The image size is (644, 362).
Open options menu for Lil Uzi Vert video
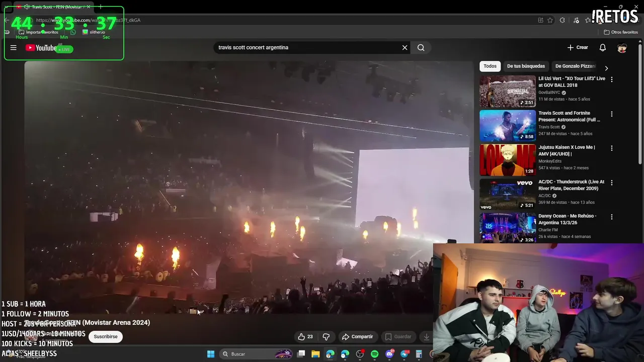pos(612,79)
